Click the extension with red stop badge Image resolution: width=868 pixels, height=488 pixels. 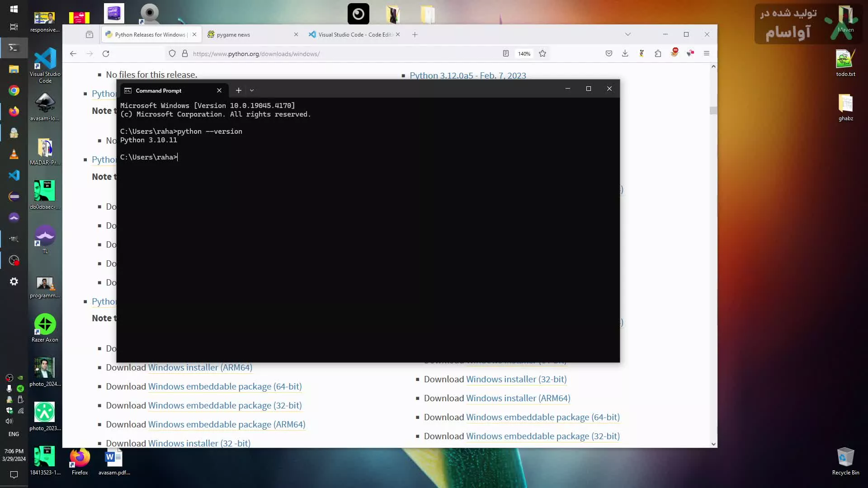(675, 53)
